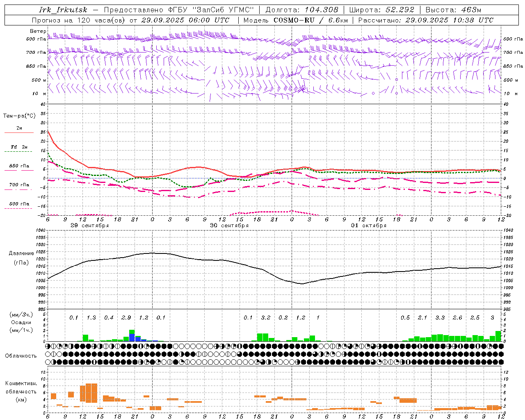The height and width of the screenshot is (420, 525).
Task: Click the 3.2 three-hour precipitation value
Action: tap(265, 318)
